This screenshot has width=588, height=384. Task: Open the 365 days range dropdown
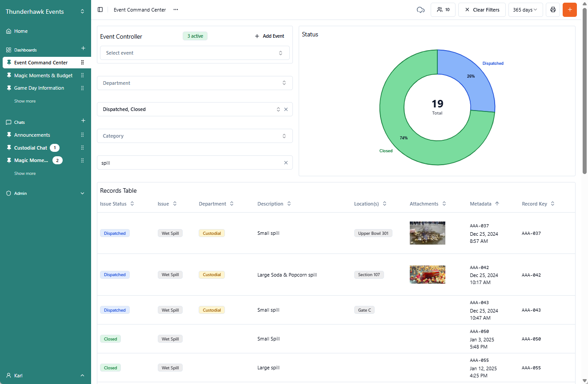tap(525, 10)
